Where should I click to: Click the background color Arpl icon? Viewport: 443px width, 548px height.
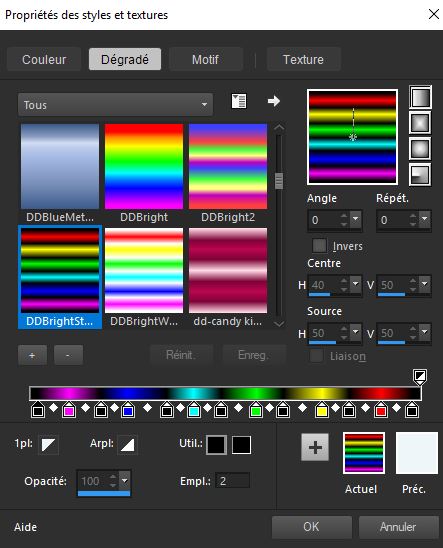point(127,445)
